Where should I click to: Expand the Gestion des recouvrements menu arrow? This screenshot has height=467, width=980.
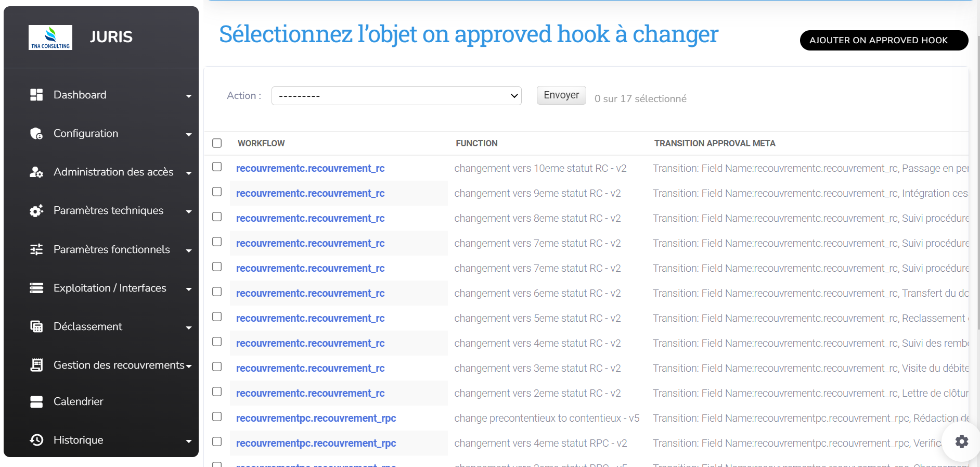tap(189, 366)
